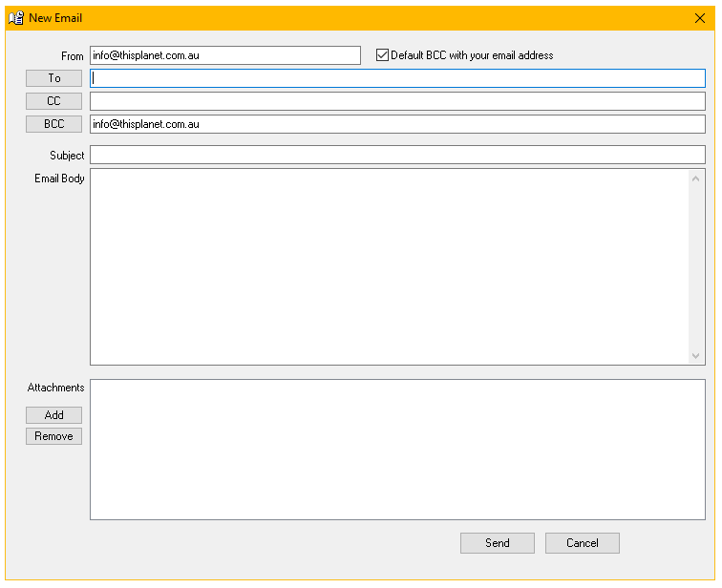This screenshot has width=722, height=588.
Task: Click inside the Email Body text area
Action: [x=389, y=267]
